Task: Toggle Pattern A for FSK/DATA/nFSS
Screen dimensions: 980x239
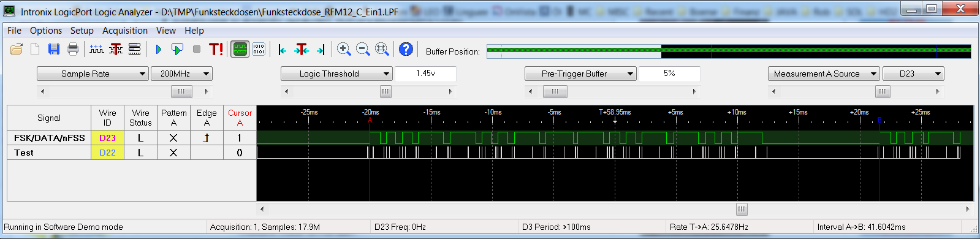Action: point(173,138)
